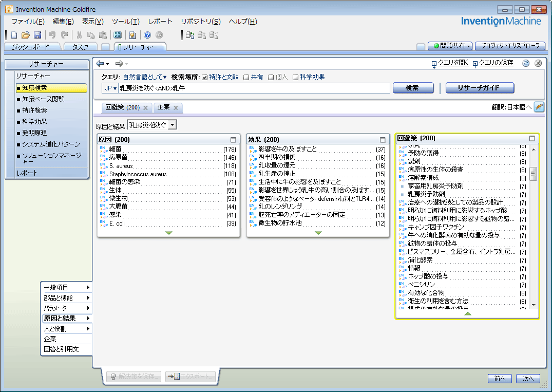Click the last database repository toolbar icon
This screenshot has width=552, height=392.
(x=214, y=35)
